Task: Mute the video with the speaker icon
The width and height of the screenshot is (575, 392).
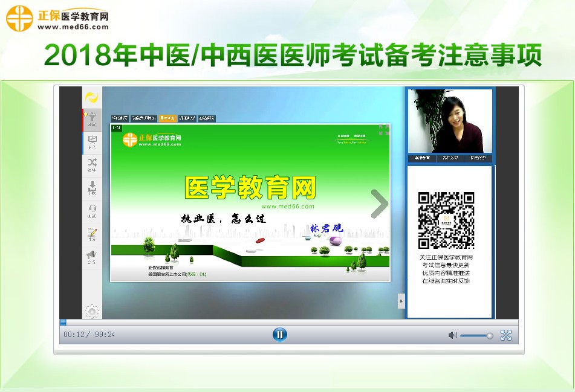Action: pos(452,335)
